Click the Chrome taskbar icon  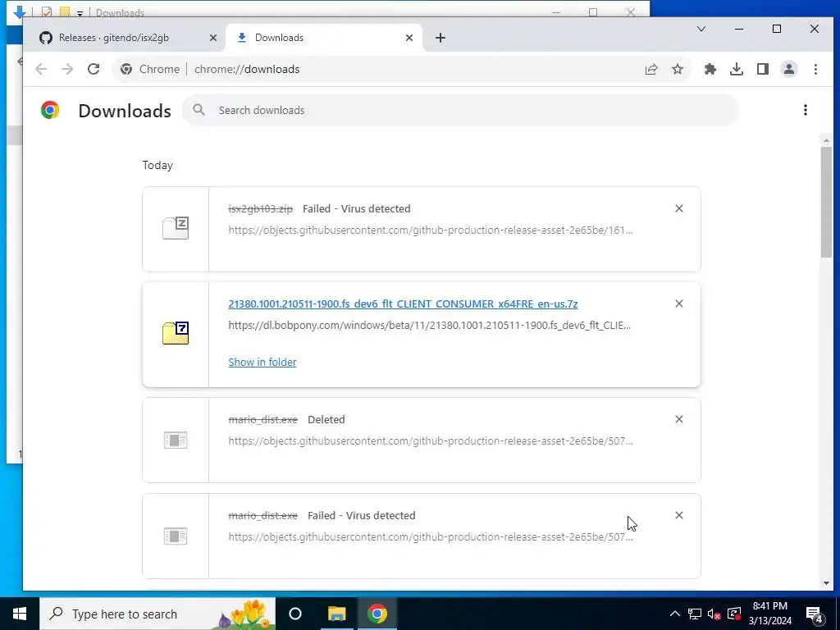tap(377, 614)
